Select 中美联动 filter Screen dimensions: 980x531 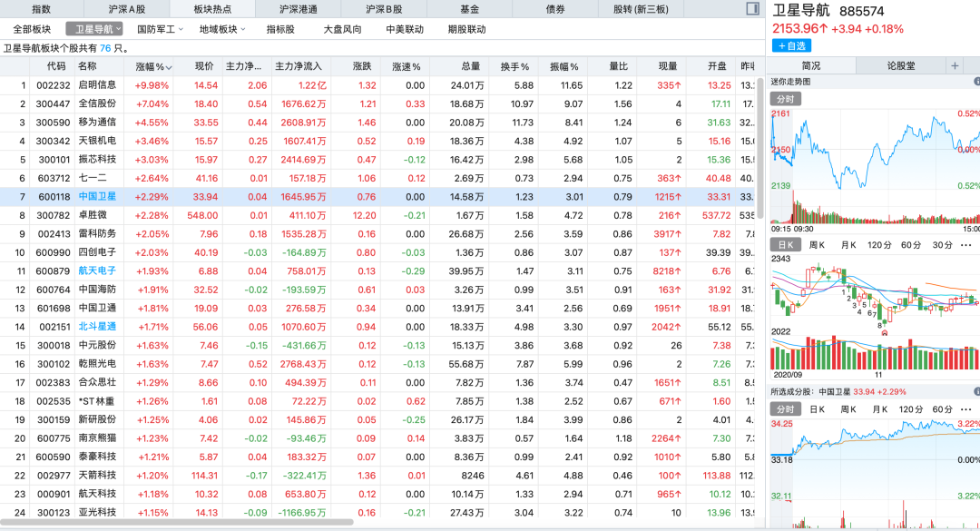405,29
